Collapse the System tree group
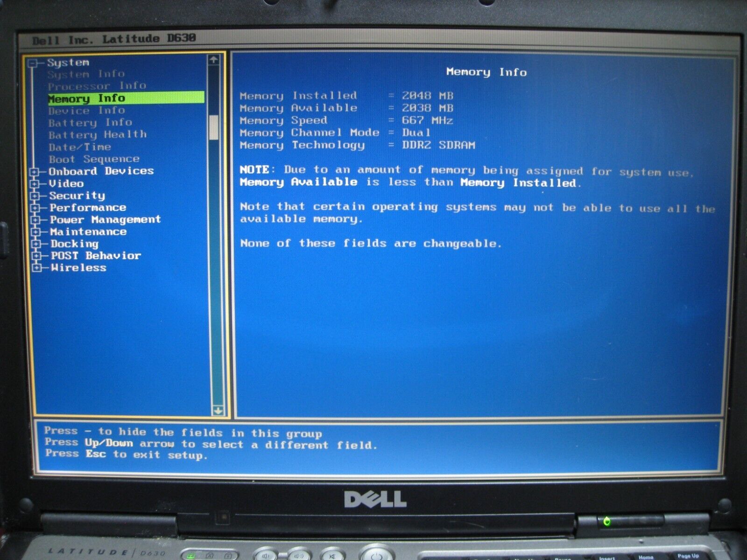This screenshot has width=747, height=560. pyautogui.click(x=32, y=63)
